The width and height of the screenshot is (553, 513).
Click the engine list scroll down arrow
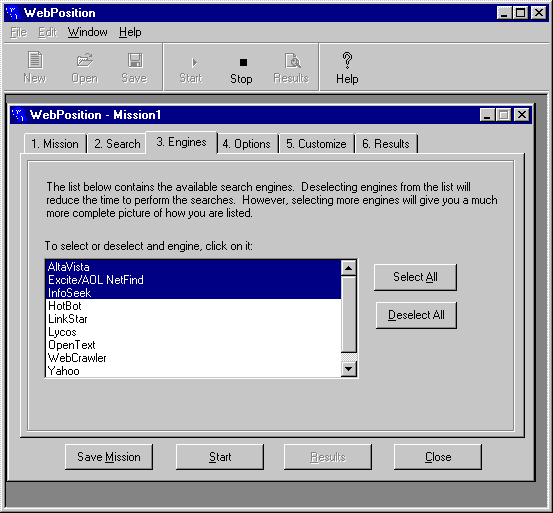(x=349, y=369)
